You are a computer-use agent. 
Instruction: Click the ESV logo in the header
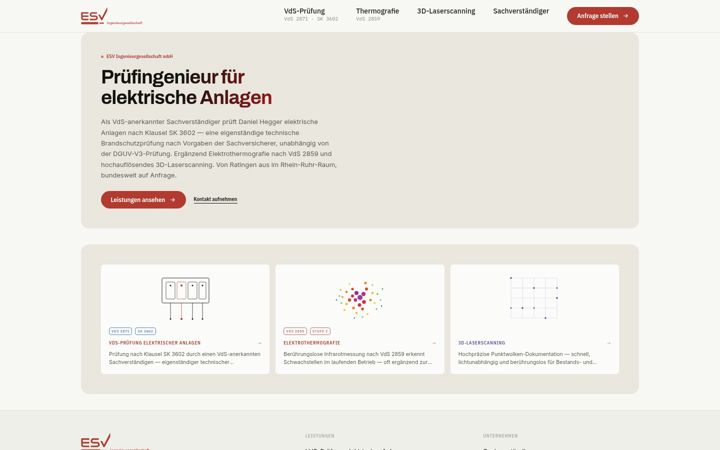pyautogui.click(x=111, y=16)
